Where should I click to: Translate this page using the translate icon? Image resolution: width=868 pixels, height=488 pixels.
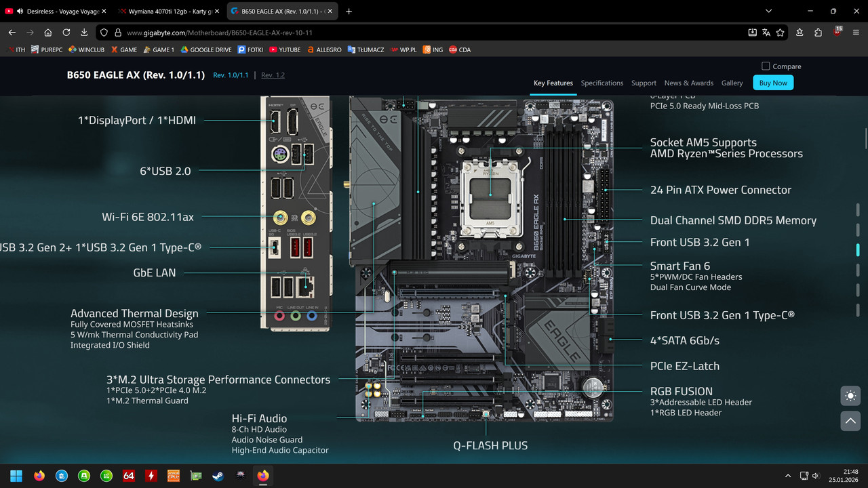(766, 33)
